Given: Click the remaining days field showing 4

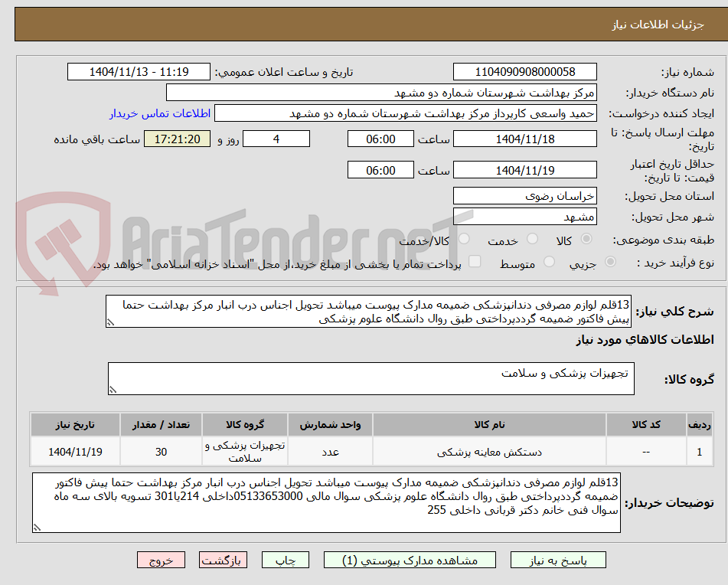Looking at the screenshot, I should point(276,139).
